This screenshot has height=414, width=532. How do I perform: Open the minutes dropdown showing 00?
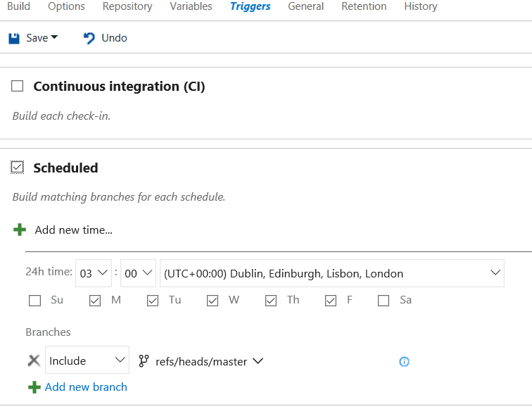tap(139, 273)
